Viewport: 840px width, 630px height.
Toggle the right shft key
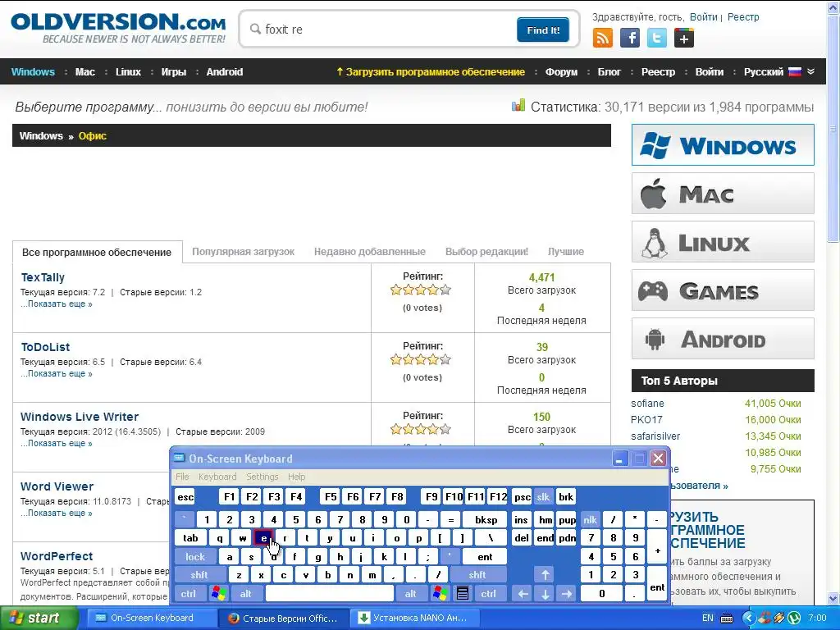477,575
